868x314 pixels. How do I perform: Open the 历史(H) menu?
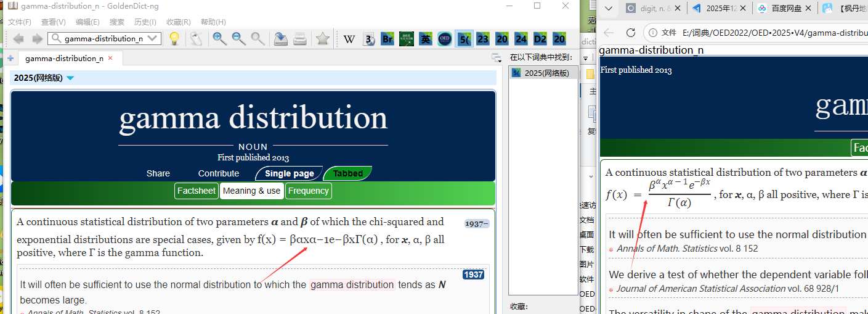coord(145,22)
